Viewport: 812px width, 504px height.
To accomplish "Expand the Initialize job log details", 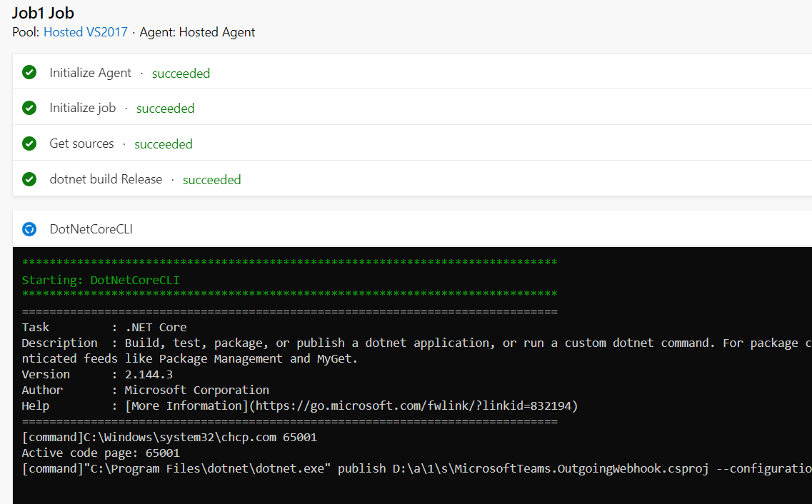I will pos(82,108).
